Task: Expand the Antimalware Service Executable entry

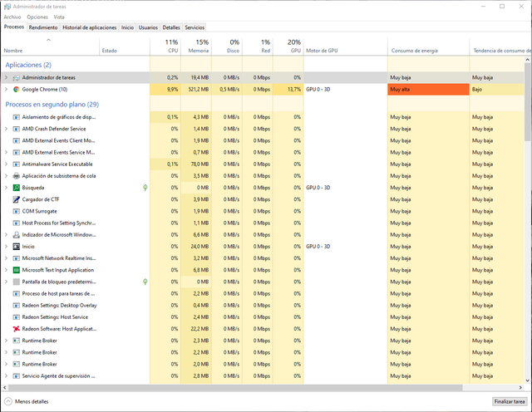Action: pos(6,164)
